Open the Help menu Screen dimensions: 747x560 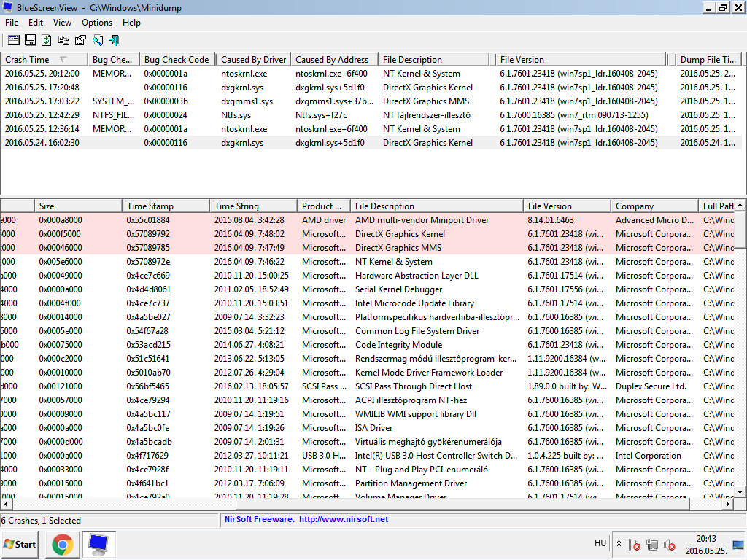[x=131, y=23]
